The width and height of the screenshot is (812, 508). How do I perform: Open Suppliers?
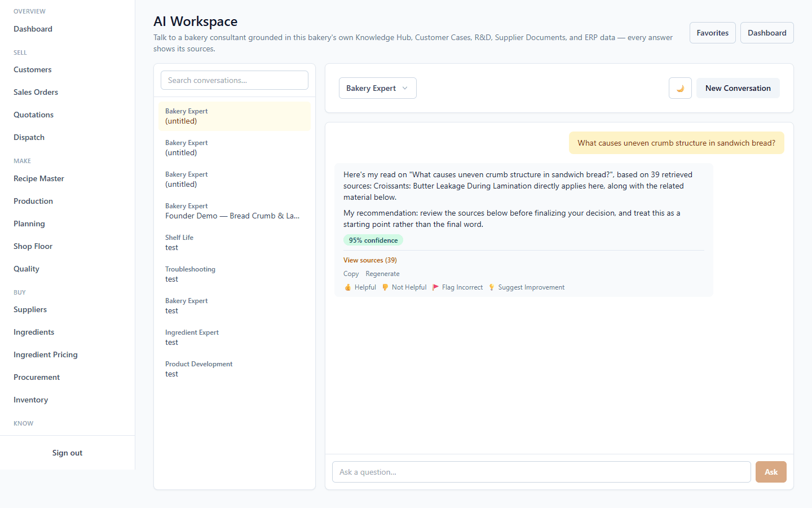coord(30,309)
